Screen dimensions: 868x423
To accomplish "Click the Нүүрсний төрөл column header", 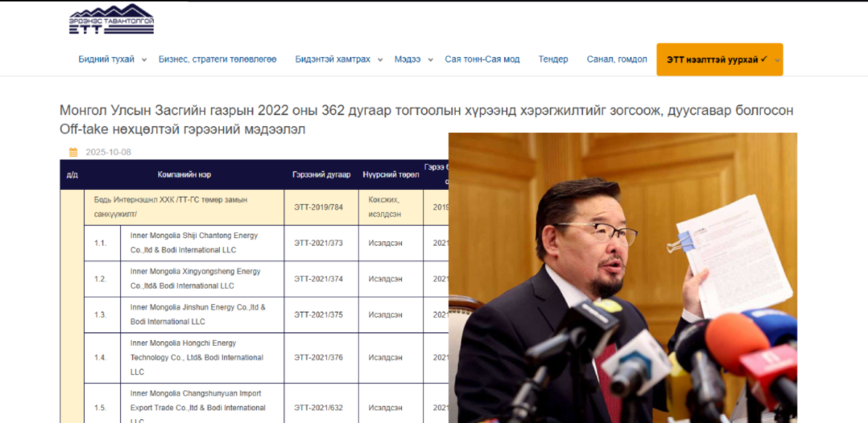I will pyautogui.click(x=391, y=175).
